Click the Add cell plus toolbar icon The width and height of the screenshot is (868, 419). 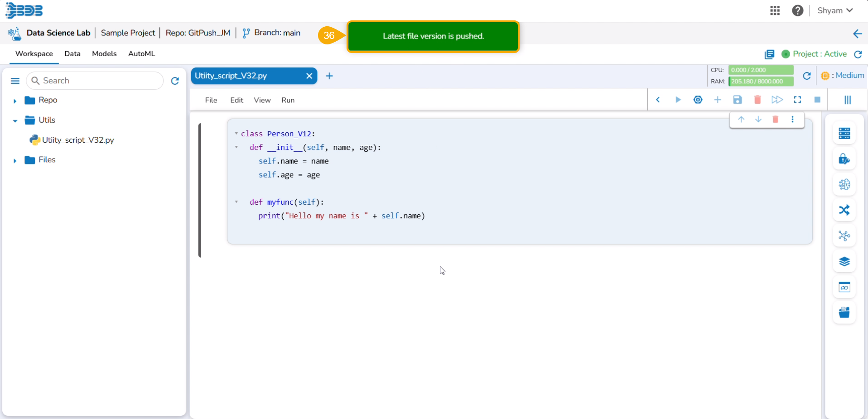[718, 100]
